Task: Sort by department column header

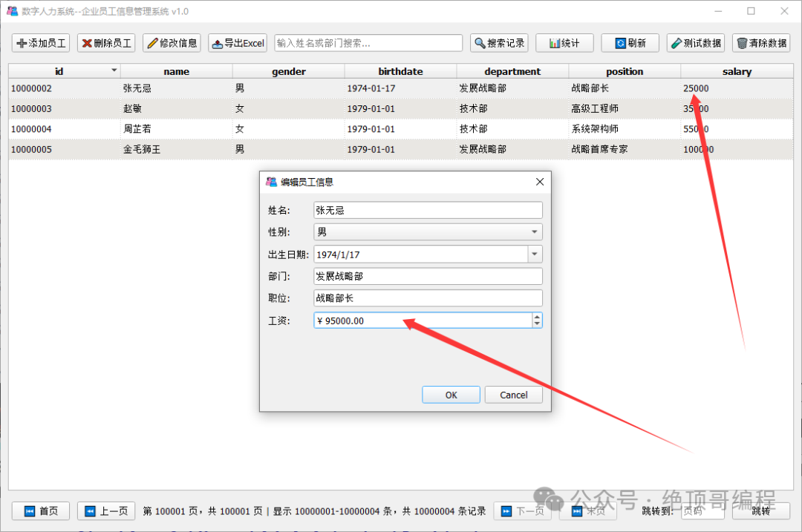Action: click(512, 71)
